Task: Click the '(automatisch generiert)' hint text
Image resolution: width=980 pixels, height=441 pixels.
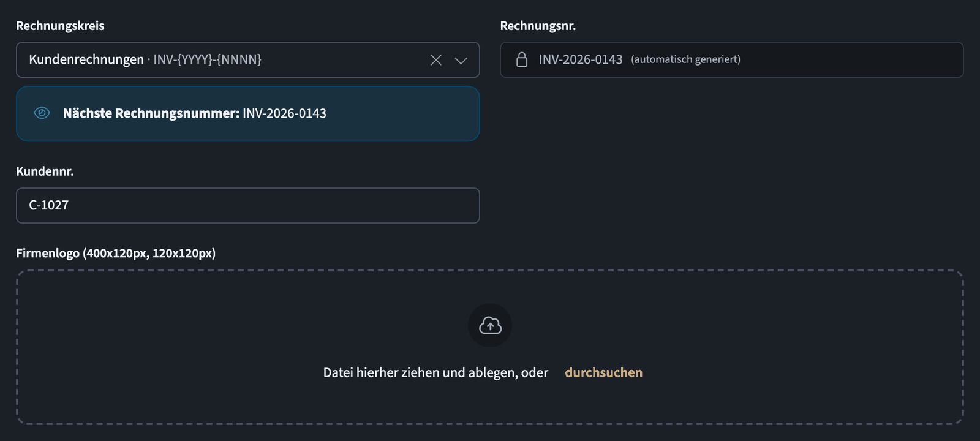Action: 685,59
